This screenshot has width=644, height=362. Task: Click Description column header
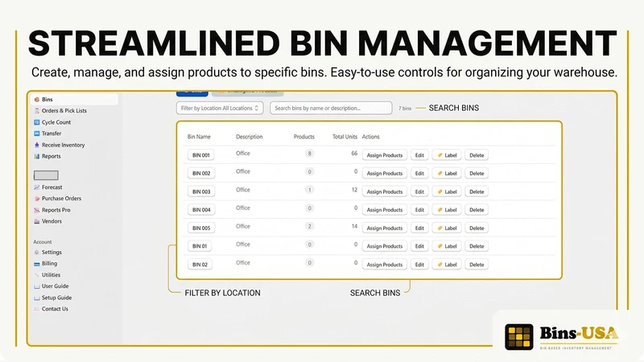click(x=250, y=137)
